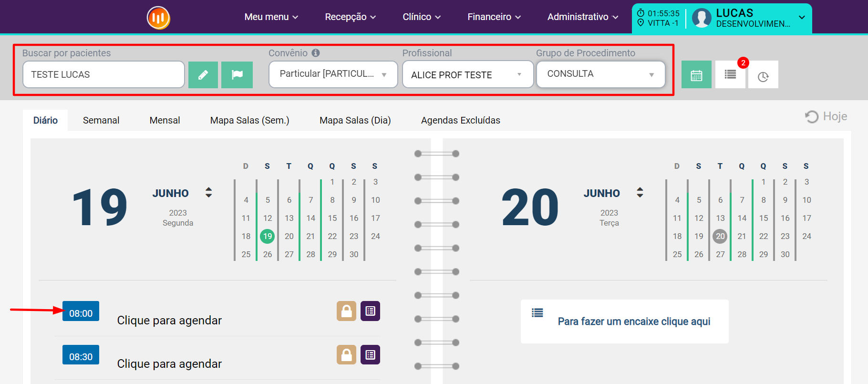Click the VITTA -1 location pin
Image resolution: width=868 pixels, height=384 pixels.
(658, 23)
